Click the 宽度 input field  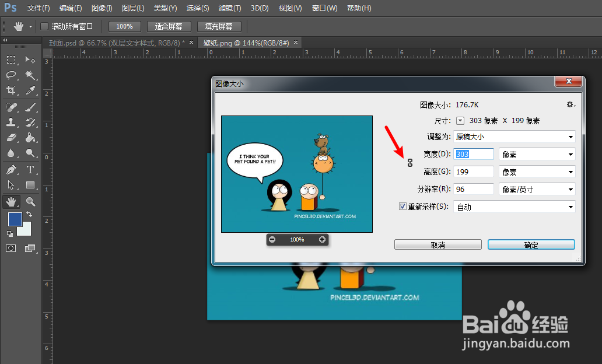474,155
